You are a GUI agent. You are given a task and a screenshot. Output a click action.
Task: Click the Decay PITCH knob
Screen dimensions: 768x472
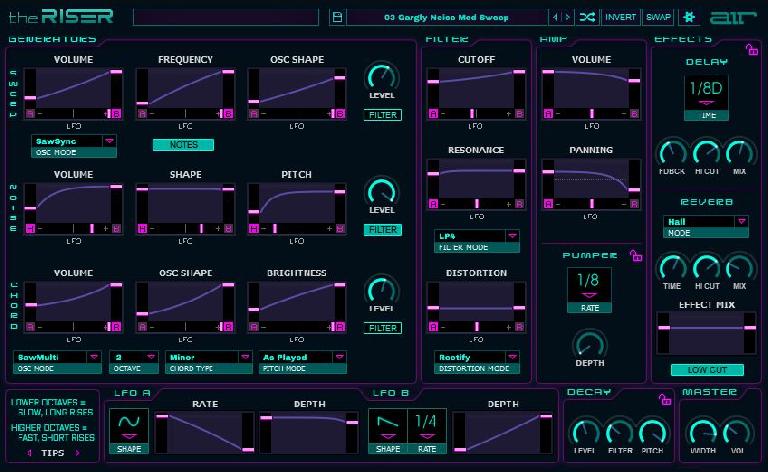(653, 431)
